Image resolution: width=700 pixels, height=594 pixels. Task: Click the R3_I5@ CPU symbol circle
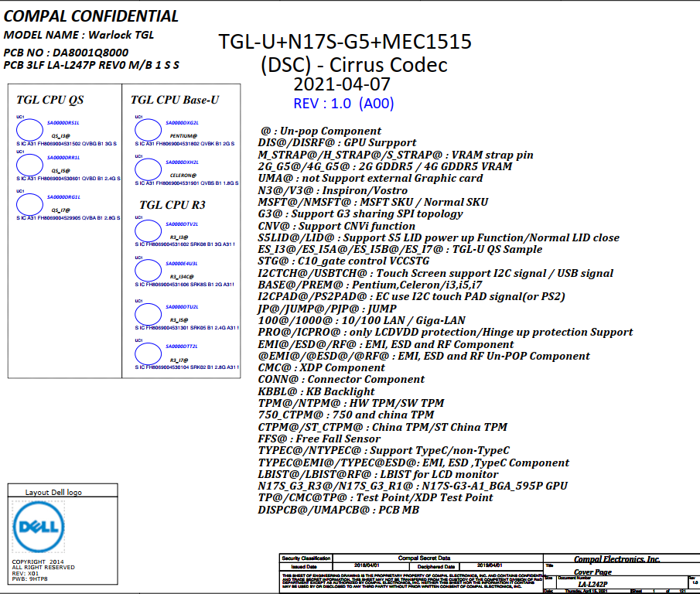(x=147, y=313)
